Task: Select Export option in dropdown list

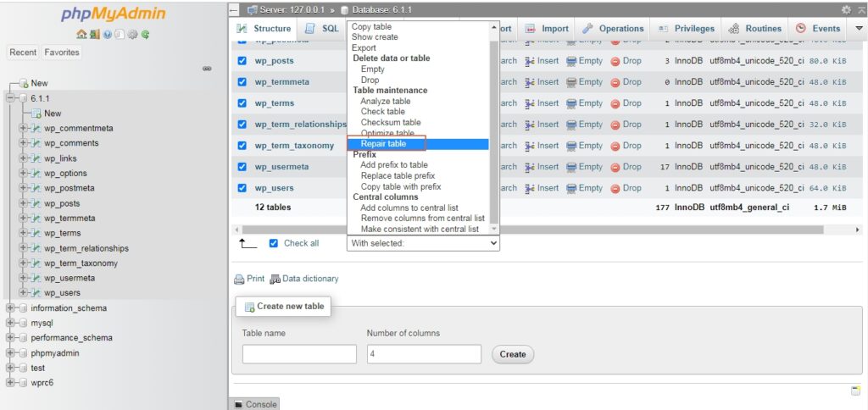Action: coord(364,48)
